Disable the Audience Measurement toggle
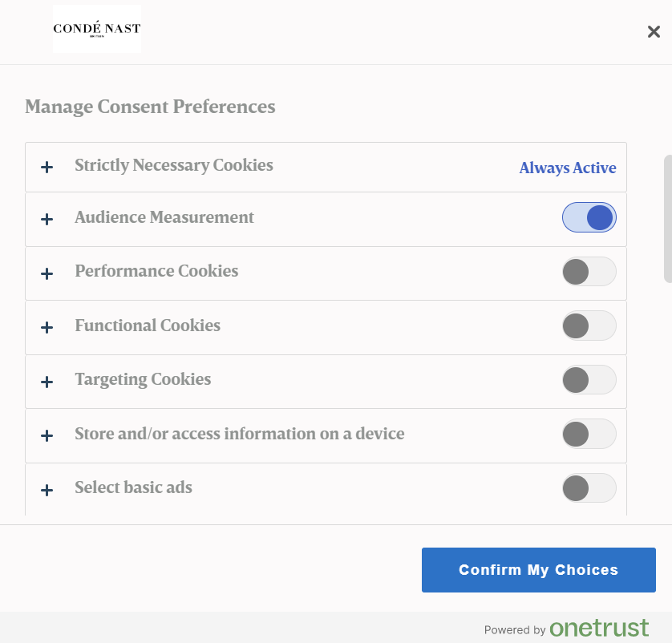 (589, 217)
